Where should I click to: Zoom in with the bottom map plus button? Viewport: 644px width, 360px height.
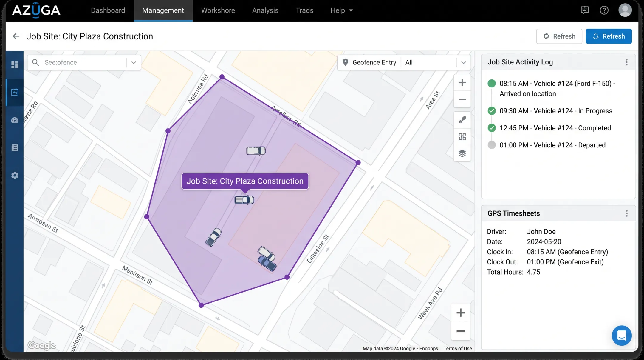(461, 313)
